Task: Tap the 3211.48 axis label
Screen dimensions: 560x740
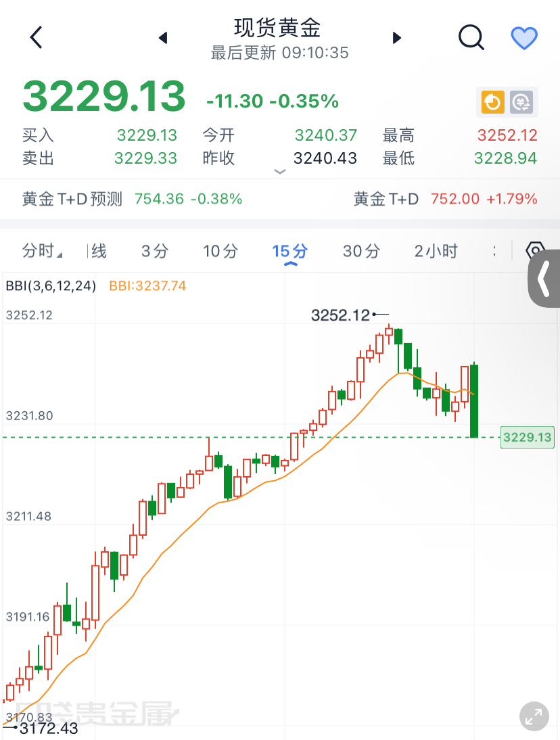Action: coord(28,516)
